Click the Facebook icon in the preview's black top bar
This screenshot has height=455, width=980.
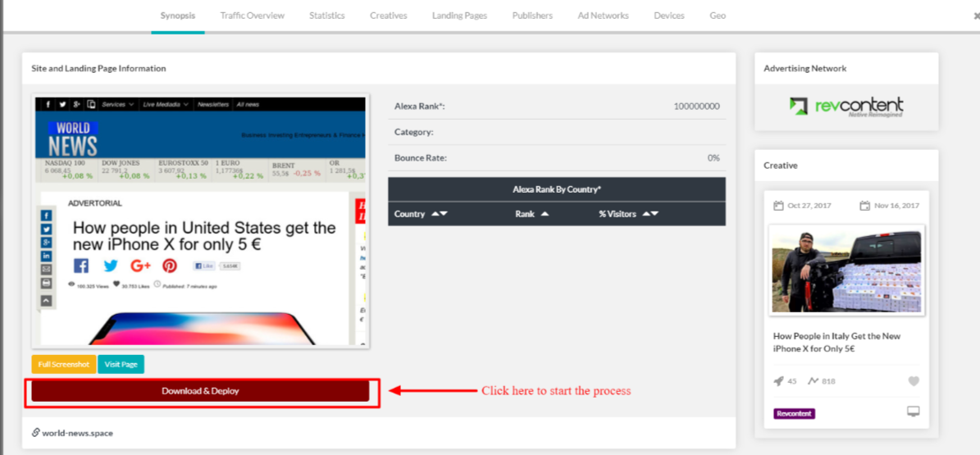(48, 104)
